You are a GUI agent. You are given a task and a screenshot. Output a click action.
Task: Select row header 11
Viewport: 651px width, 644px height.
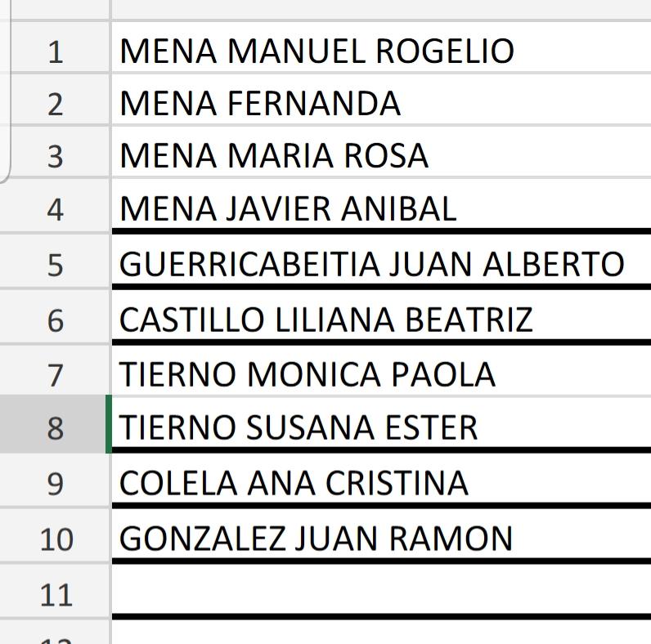click(55, 592)
